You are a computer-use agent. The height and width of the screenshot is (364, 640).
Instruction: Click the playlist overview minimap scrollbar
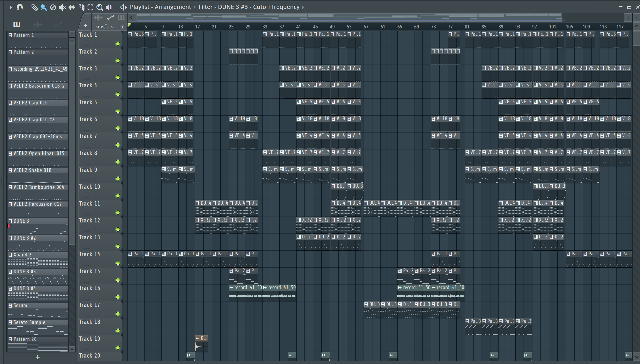tap(349, 18)
